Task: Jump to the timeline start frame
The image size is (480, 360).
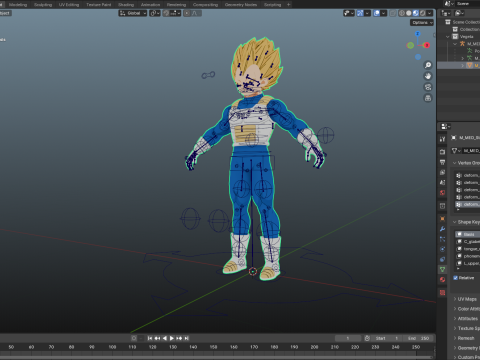Action: [150, 338]
